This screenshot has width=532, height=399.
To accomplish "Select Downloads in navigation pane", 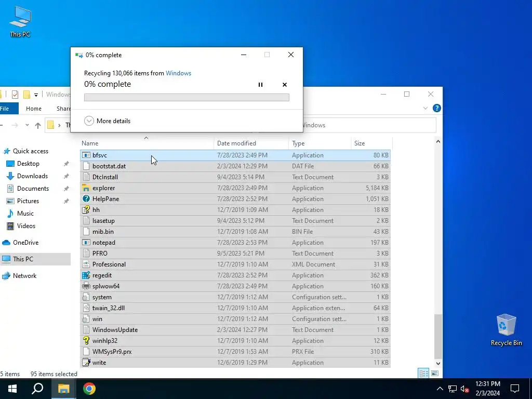I will (32, 176).
